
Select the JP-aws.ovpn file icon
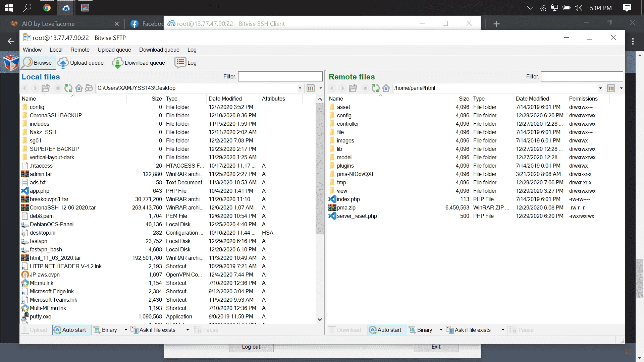(25, 275)
